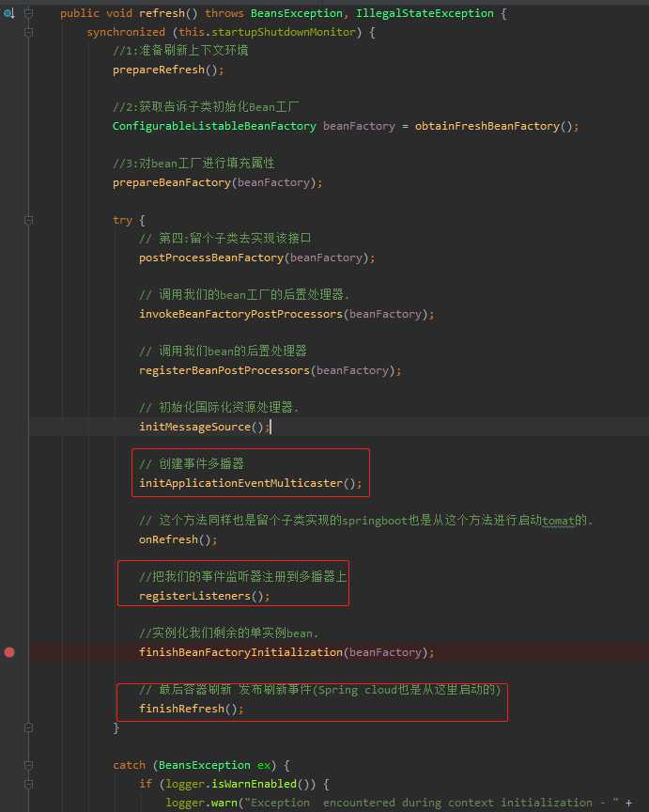Click the try keyword
This screenshot has height=812, width=649.
coord(123,221)
